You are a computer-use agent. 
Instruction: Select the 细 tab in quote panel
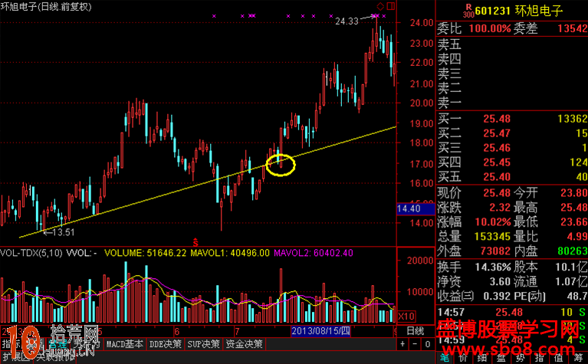[483, 358]
